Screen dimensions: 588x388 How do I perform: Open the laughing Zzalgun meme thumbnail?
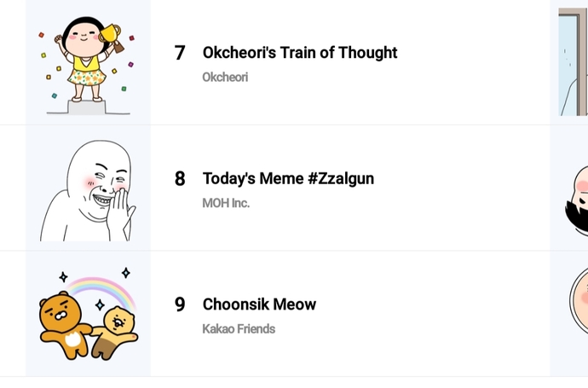(x=88, y=188)
